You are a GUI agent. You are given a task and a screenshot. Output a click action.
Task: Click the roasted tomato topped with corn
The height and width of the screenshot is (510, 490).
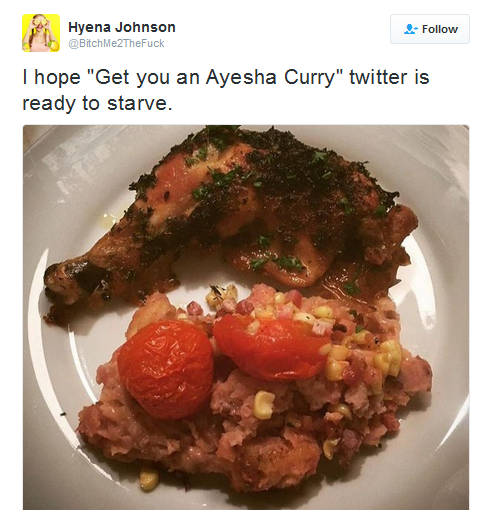(x=270, y=347)
